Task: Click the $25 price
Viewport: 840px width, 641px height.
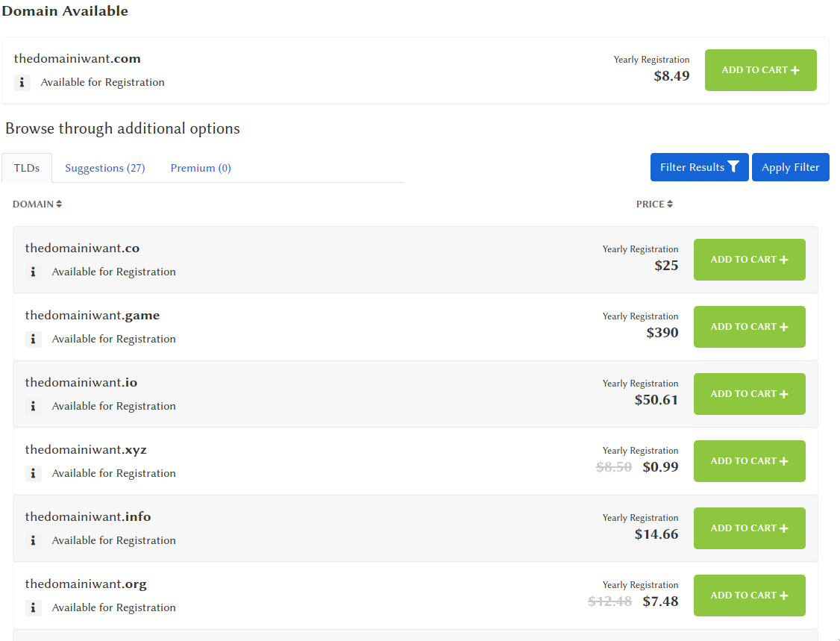Action: [x=666, y=266]
